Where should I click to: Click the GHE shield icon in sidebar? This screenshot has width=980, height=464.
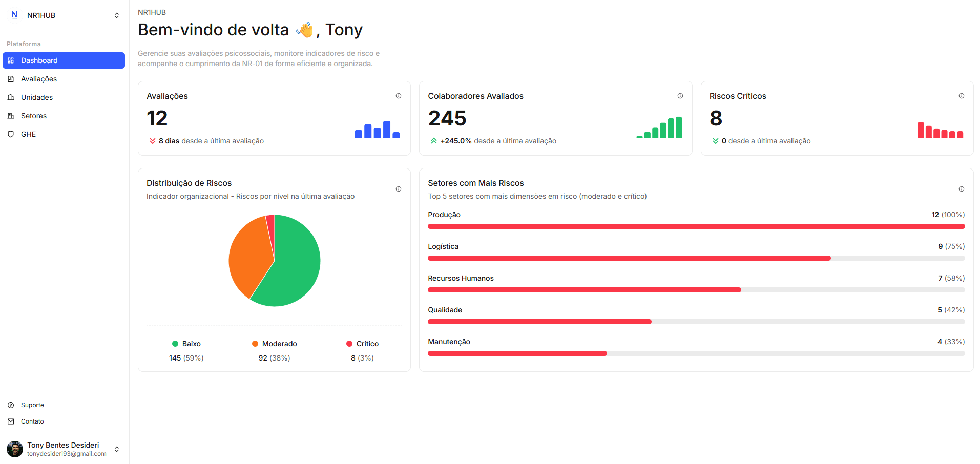click(11, 134)
